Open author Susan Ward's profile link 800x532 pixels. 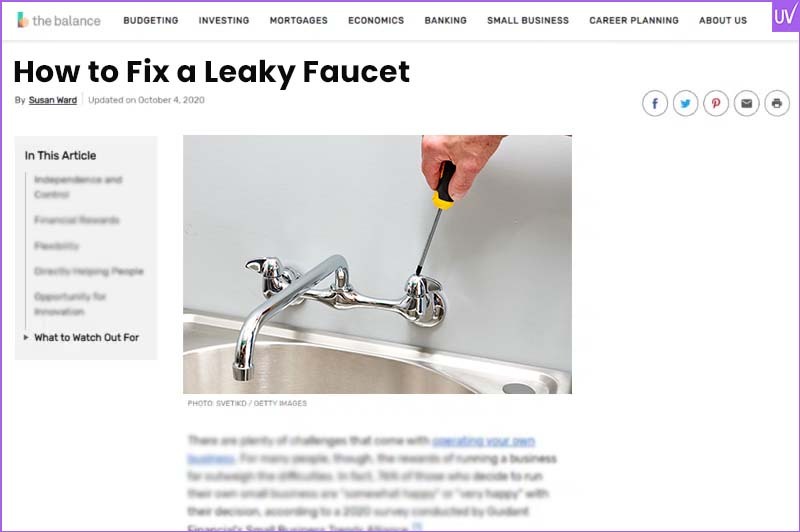tap(53, 100)
